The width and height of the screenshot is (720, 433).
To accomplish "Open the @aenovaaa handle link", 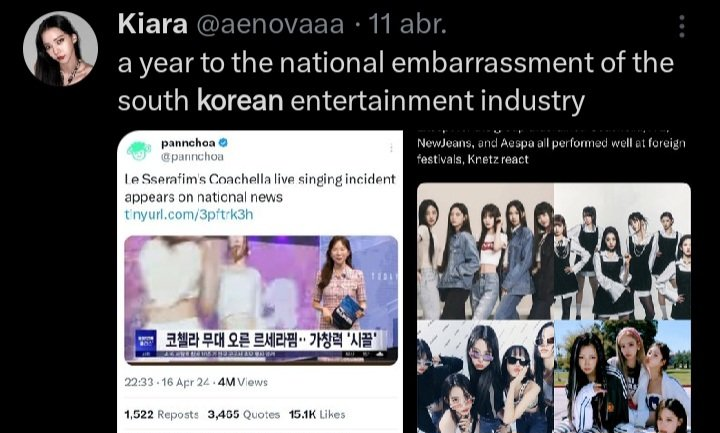I will coord(270,24).
